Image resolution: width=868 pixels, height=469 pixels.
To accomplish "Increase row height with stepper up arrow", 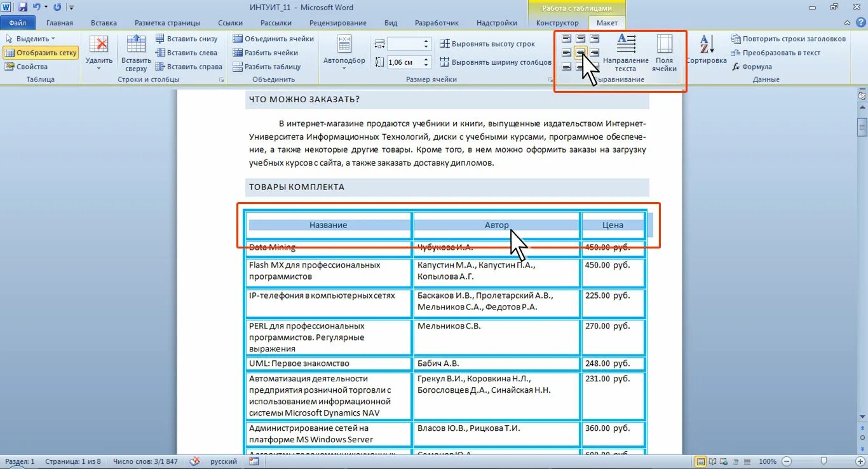I will 427,59.
